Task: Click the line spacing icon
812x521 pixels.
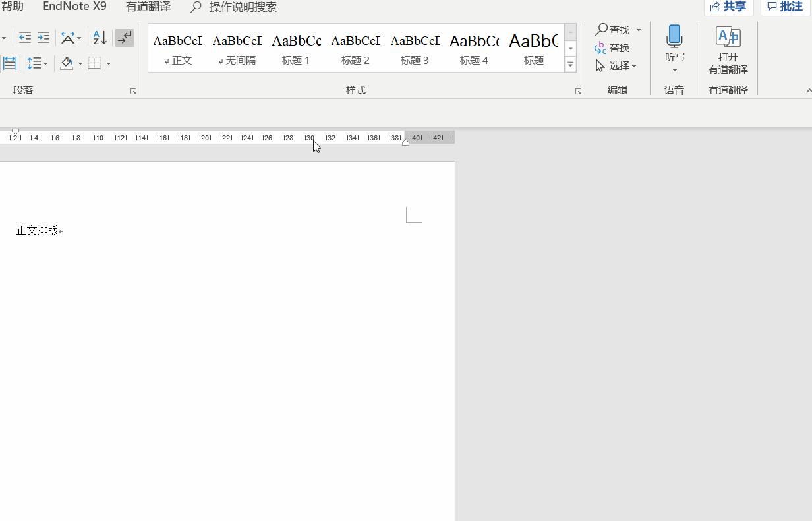Action: (34, 63)
